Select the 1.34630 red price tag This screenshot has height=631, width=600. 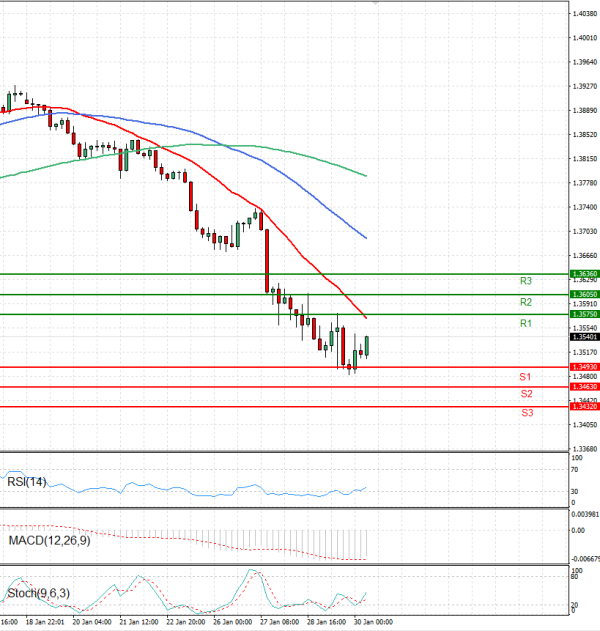[x=584, y=386]
